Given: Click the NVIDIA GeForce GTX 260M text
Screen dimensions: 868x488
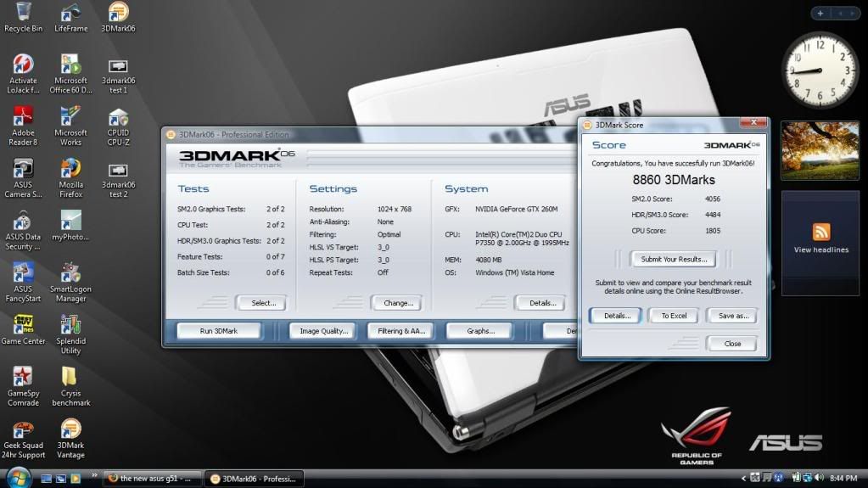Looking at the screenshot, I should [x=516, y=209].
